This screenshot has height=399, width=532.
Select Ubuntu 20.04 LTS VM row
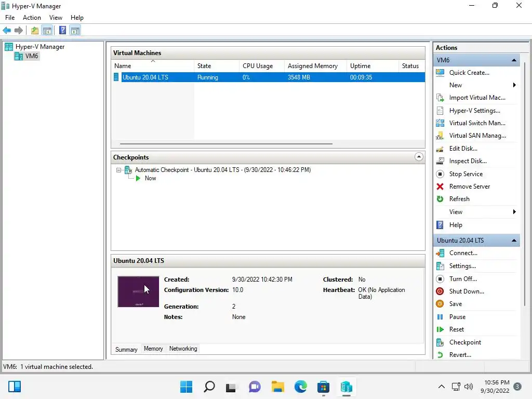tap(268, 77)
